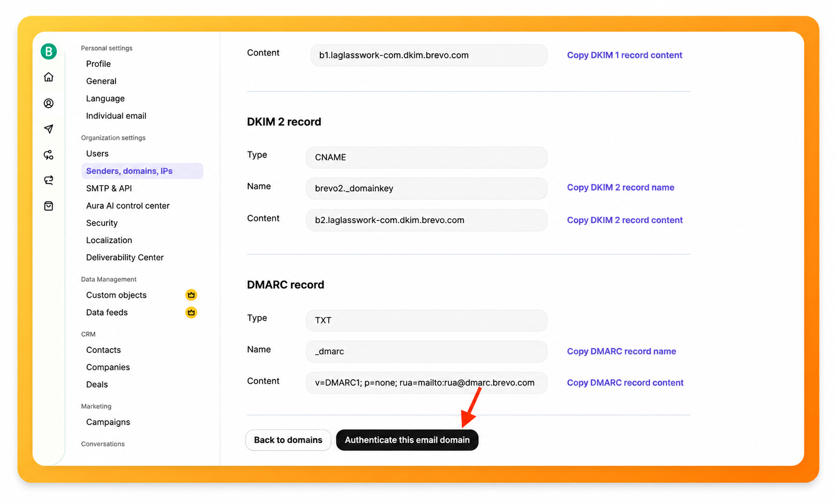This screenshot has width=836, height=504.
Task: Click the Personal settings section label
Action: point(107,48)
